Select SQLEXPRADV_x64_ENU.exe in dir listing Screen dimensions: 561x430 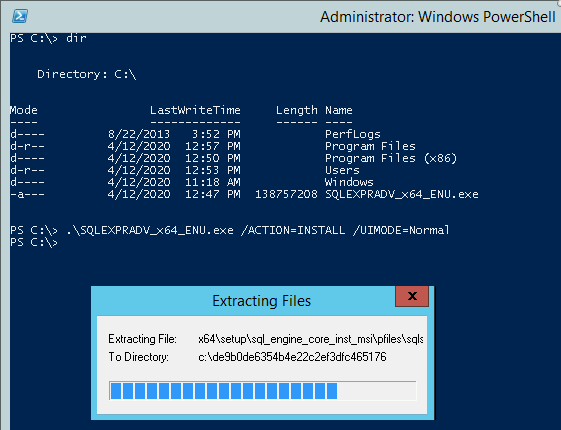tap(401, 194)
